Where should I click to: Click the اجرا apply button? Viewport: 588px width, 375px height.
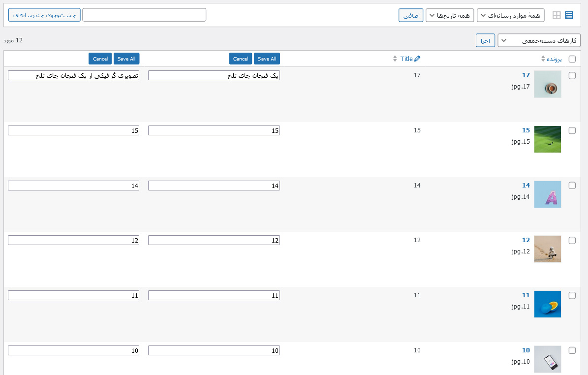[x=485, y=40]
